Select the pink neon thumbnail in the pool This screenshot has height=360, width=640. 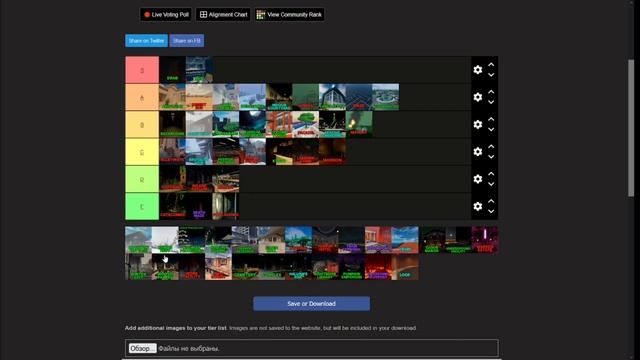tap(485, 240)
